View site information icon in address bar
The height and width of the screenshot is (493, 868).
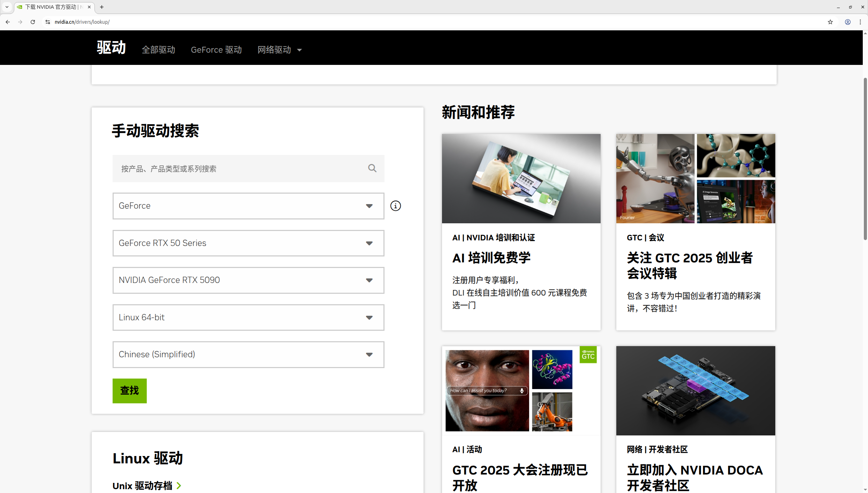(48, 22)
